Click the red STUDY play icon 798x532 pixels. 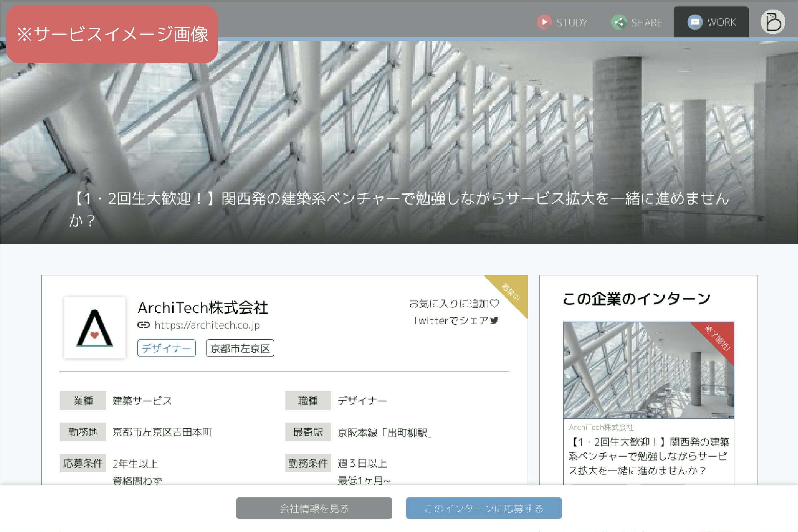(x=544, y=23)
